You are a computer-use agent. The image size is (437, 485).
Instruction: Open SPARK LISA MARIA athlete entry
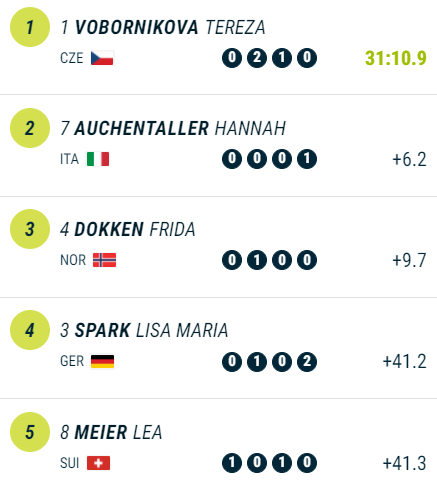144,330
